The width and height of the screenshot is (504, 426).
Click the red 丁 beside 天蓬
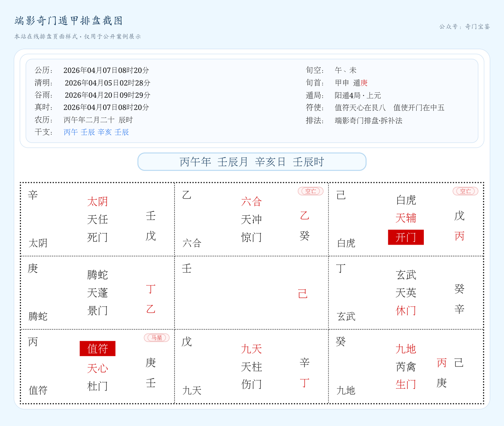coord(151,289)
